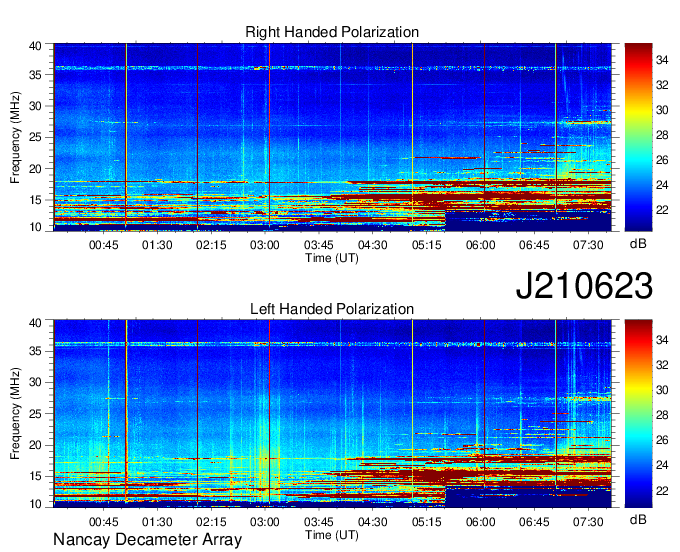Click the 25 frequency tick of Right Handed plot
The height and width of the screenshot is (552, 680).
35,137
